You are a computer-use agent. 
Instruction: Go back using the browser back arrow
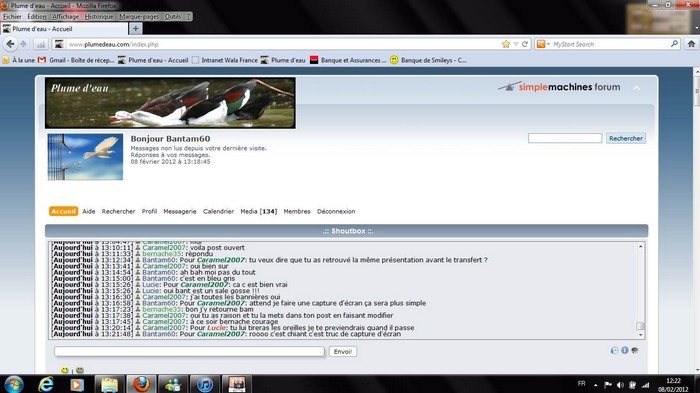pyautogui.click(x=11, y=44)
